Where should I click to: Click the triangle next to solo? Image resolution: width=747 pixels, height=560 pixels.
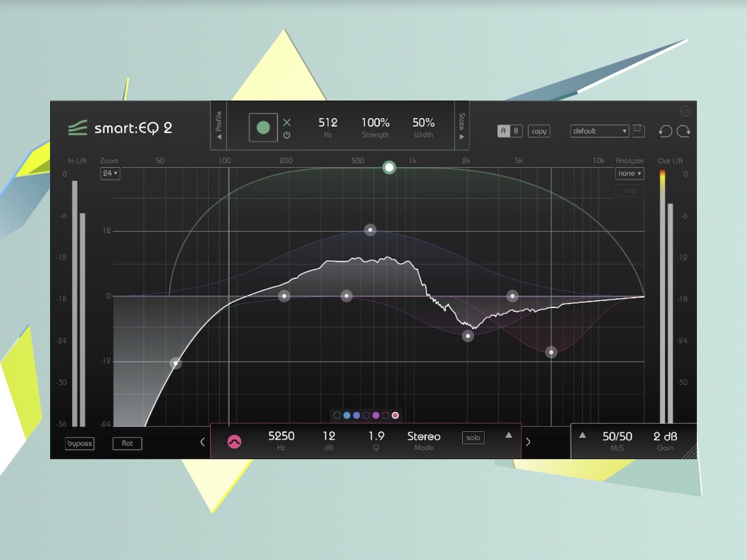tap(508, 435)
